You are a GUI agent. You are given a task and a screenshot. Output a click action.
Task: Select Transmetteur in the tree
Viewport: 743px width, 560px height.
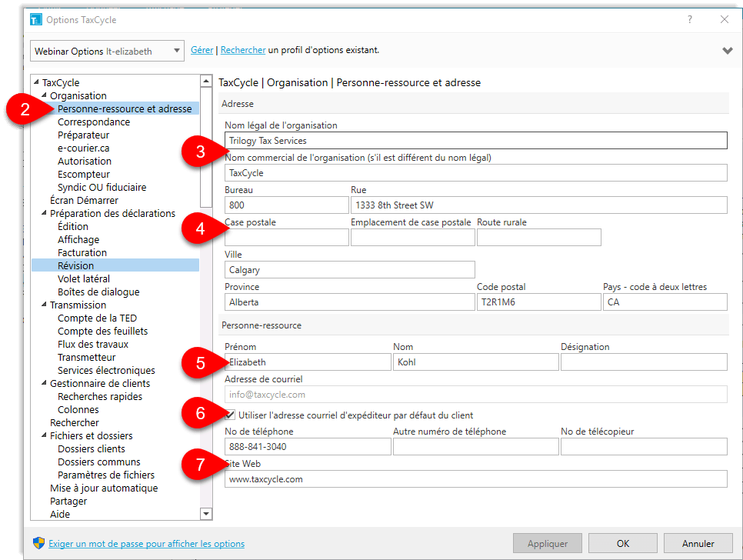tap(86, 357)
